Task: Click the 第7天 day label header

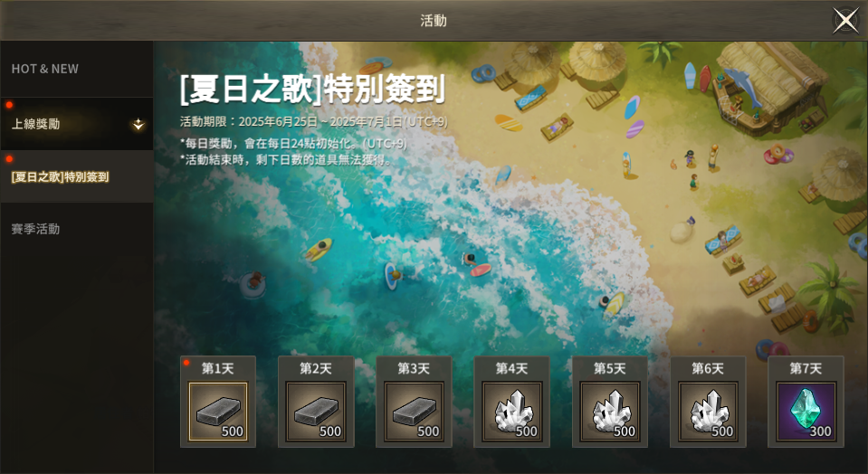Action: [806, 368]
